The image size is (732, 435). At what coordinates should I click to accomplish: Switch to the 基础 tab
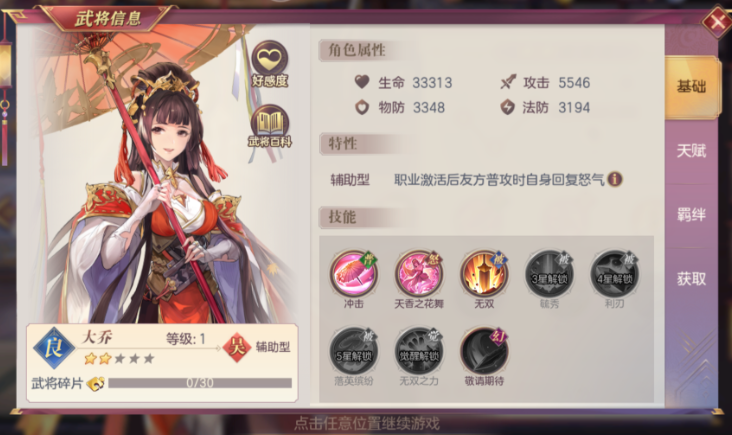pyautogui.click(x=691, y=87)
